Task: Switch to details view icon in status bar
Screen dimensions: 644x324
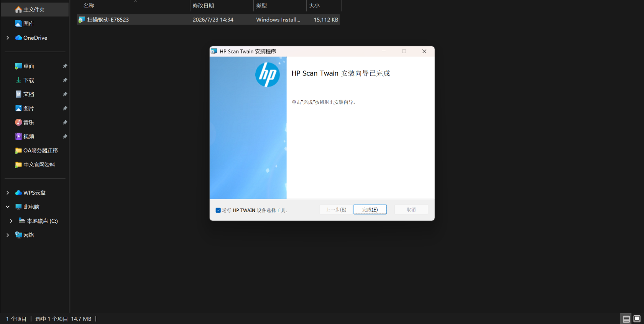Action: pos(626,319)
